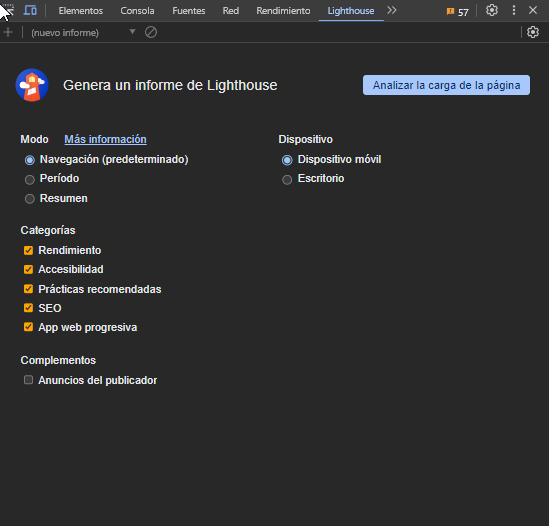
Task: Open DevTools settings gear in top bar
Action: coord(492,10)
